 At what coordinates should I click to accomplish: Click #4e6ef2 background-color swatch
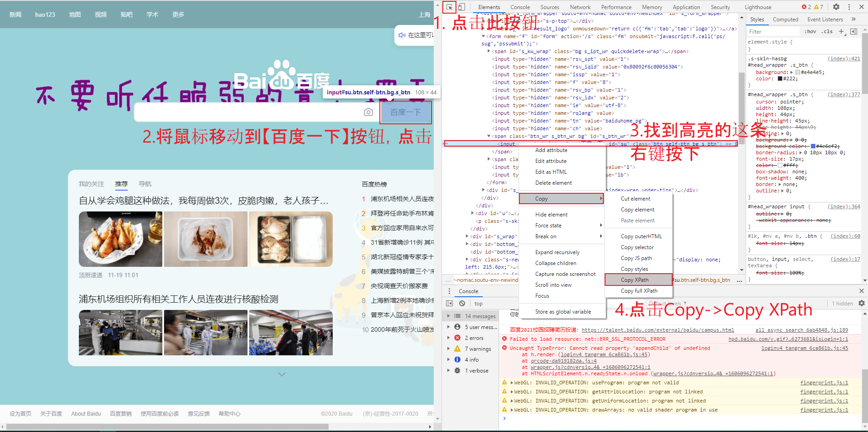point(813,146)
